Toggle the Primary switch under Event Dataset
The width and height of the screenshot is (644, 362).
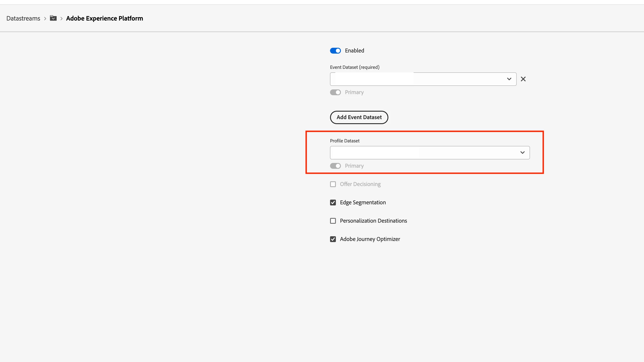point(335,92)
